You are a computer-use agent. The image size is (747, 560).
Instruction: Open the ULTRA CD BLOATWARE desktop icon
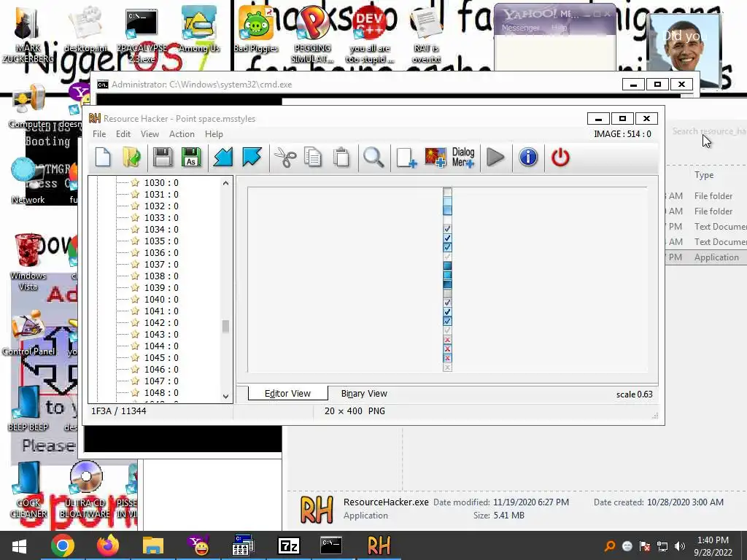pos(85,491)
